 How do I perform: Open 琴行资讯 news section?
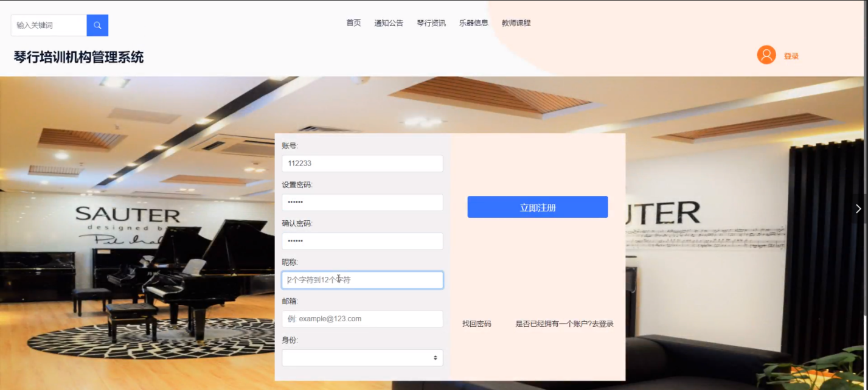431,23
